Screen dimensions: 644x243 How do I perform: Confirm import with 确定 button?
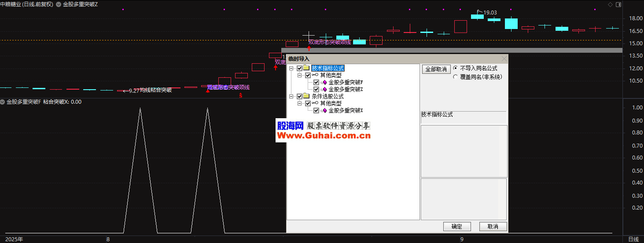[x=457, y=226]
